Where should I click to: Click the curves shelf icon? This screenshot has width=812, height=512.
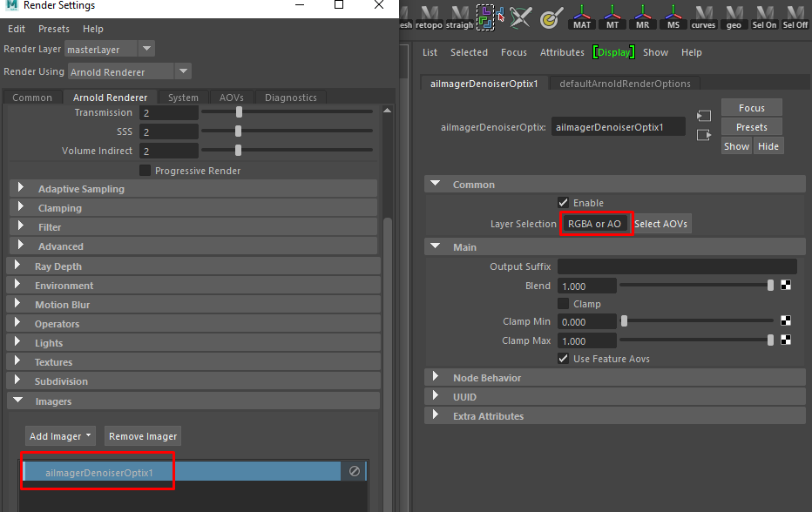703,16
